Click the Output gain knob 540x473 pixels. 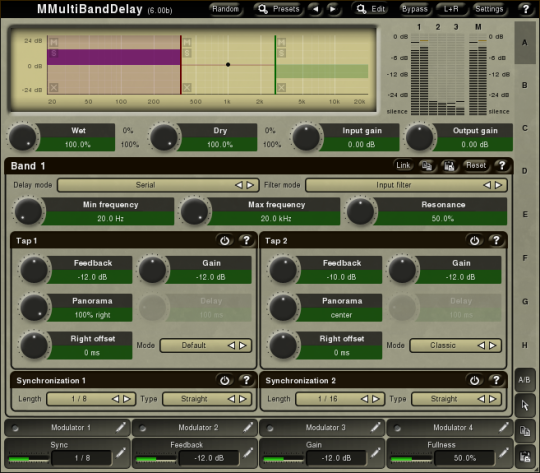[x=419, y=137]
